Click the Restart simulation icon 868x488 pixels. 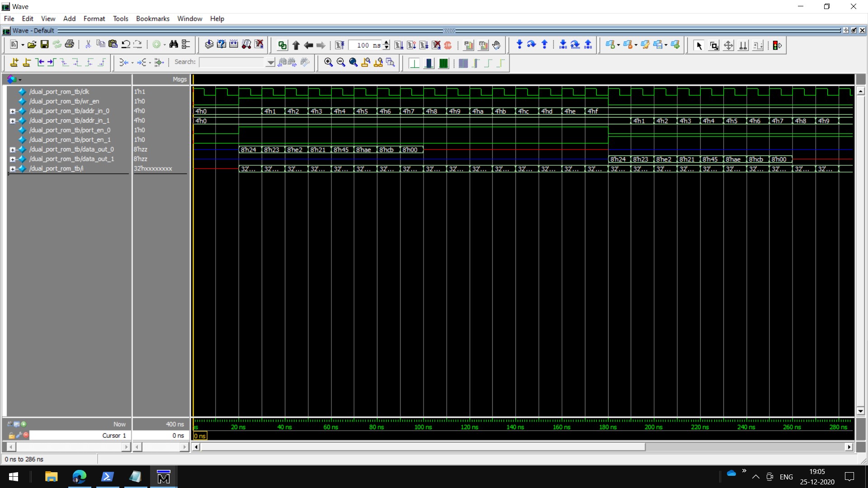point(340,45)
